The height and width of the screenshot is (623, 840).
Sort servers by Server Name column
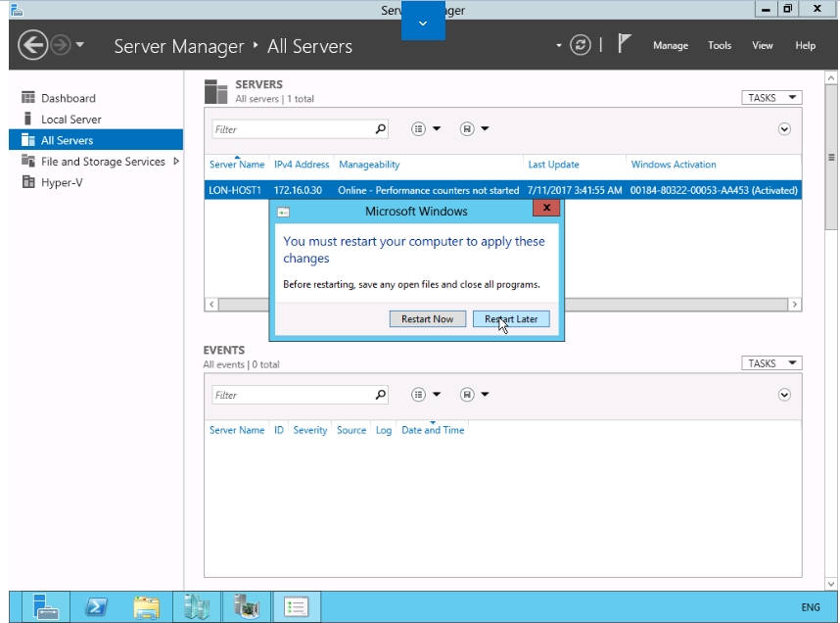coord(237,165)
